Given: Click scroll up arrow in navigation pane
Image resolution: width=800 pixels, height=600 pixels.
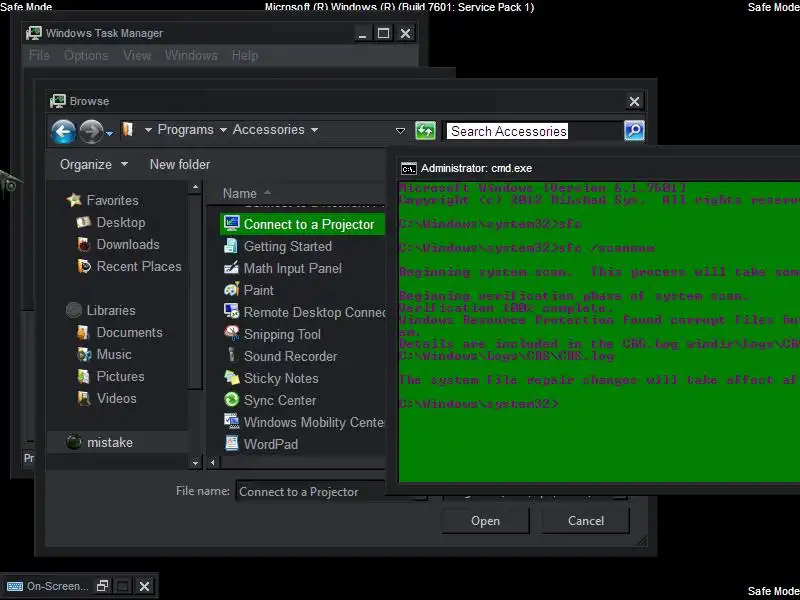Looking at the screenshot, I should [x=195, y=188].
